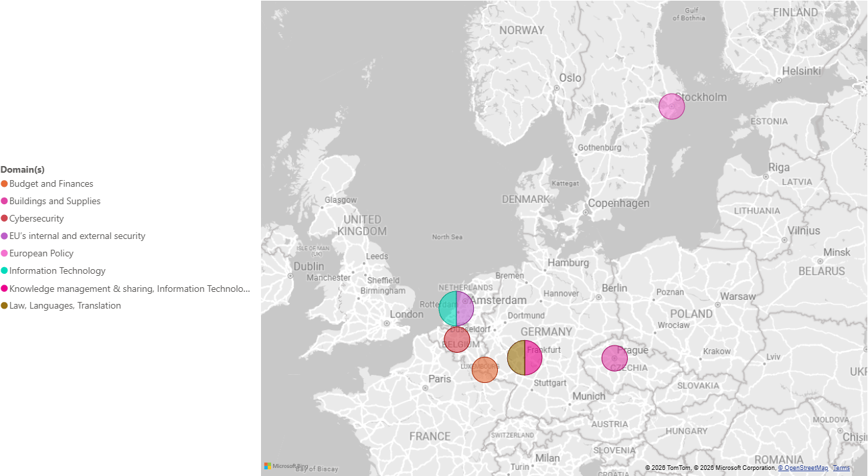Screen dimensions: 868x476
Task: Select brown half of Frankfurt bubble
Action: (x=516, y=358)
